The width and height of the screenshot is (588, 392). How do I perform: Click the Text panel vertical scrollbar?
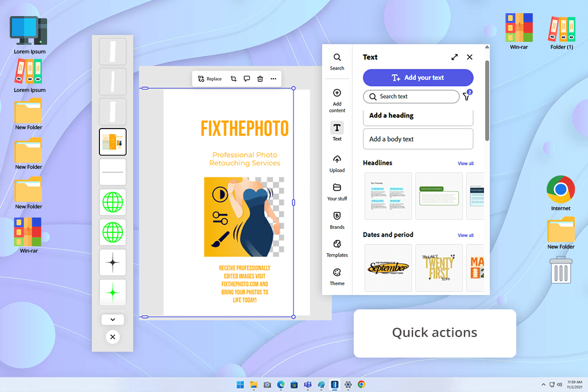(x=487, y=100)
